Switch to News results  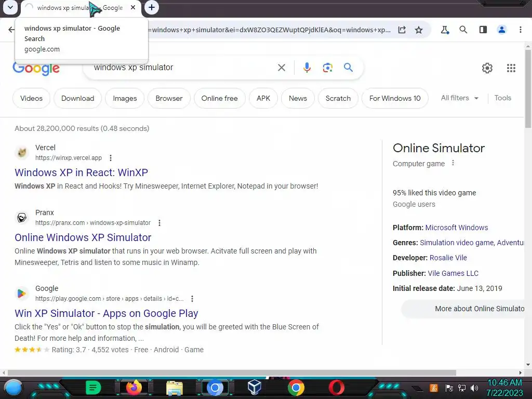pyautogui.click(x=298, y=98)
